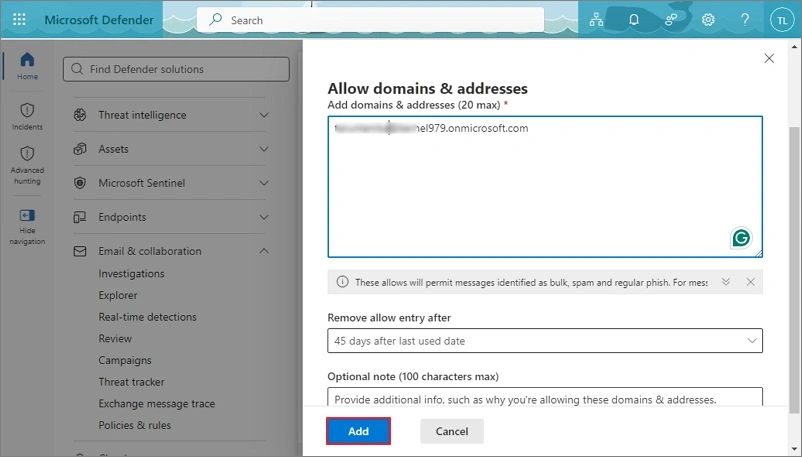This screenshot has height=457, width=802.
Task: Click the Grammarly icon in the text area
Action: tap(741, 238)
